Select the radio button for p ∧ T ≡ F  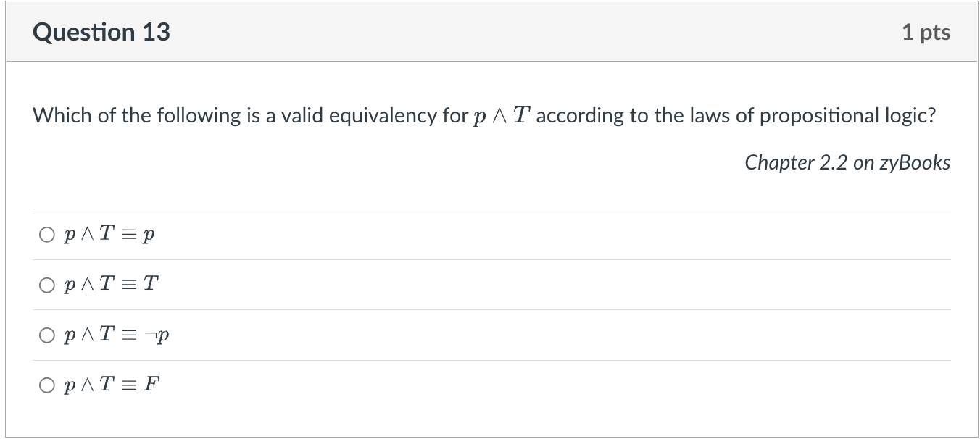(46, 385)
